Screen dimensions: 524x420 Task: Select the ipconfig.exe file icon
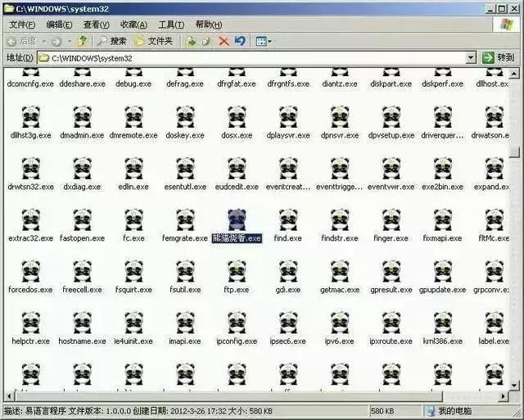click(x=237, y=323)
